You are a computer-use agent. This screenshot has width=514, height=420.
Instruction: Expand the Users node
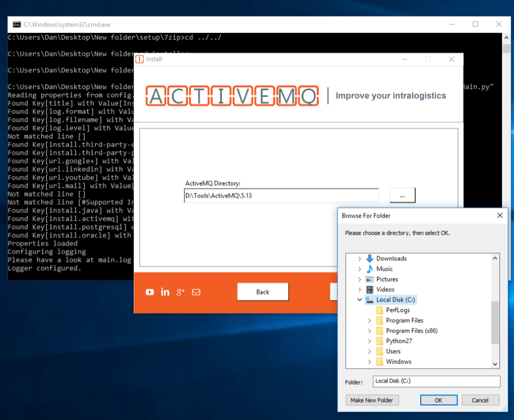pyautogui.click(x=370, y=351)
